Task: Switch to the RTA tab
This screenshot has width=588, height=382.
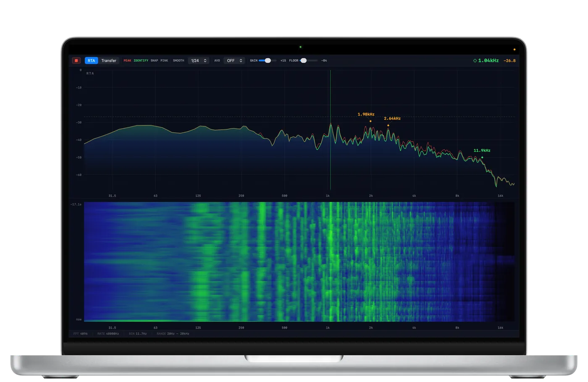Action: pos(91,60)
